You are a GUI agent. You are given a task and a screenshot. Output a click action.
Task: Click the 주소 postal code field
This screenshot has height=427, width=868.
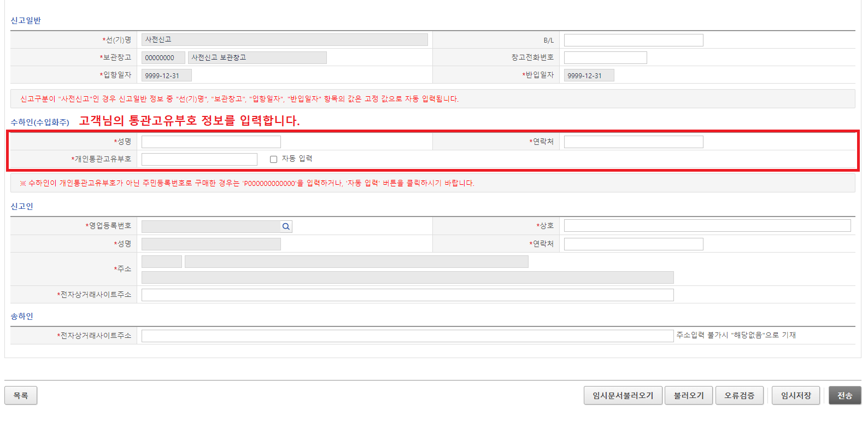[x=162, y=261]
